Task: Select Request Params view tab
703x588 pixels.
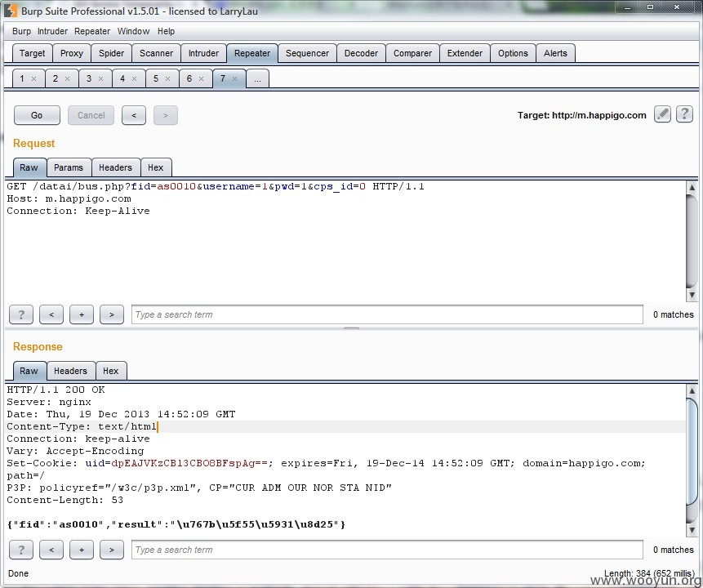Action: tap(69, 167)
